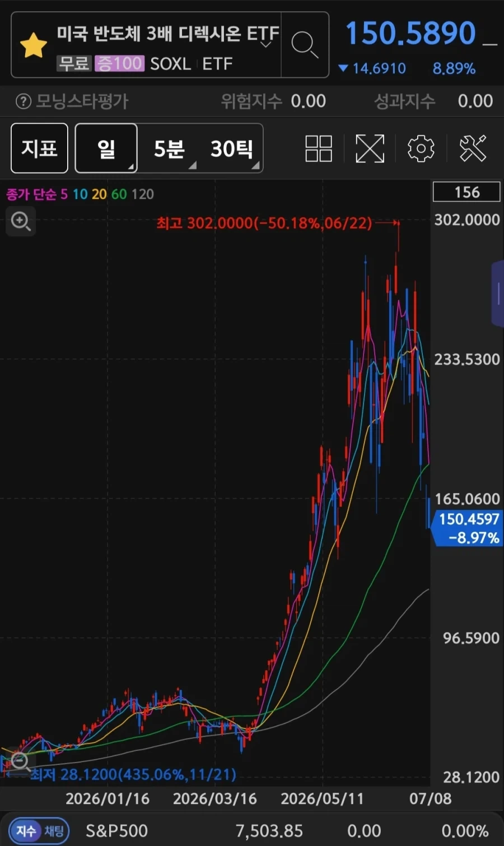Image resolution: width=504 pixels, height=846 pixels.
Task: Toggle the yellow favorite star
Action: 34,45
